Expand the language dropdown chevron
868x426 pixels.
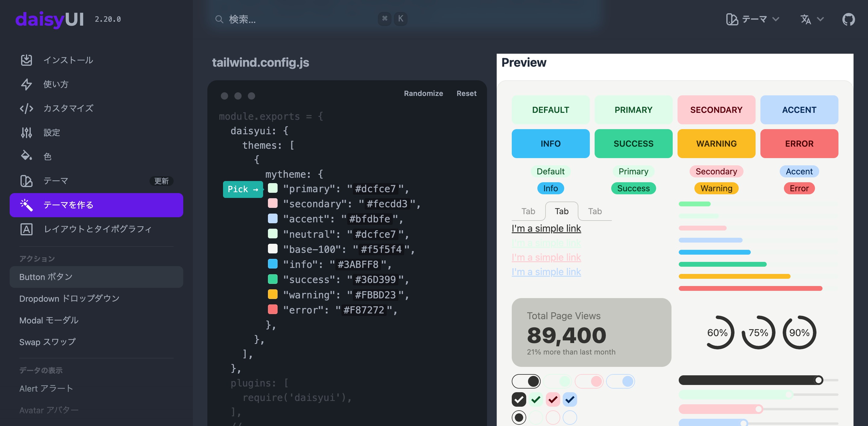coord(820,19)
